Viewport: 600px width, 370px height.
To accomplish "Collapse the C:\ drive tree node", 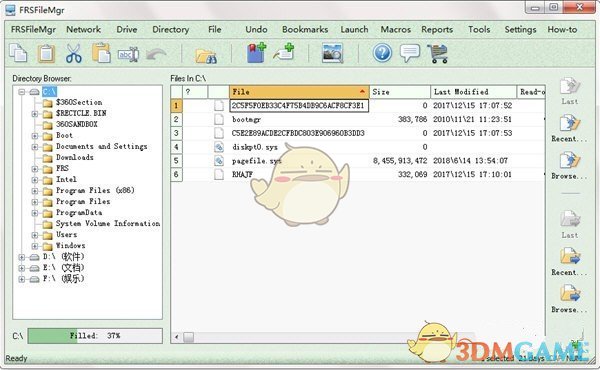I will click(22, 92).
